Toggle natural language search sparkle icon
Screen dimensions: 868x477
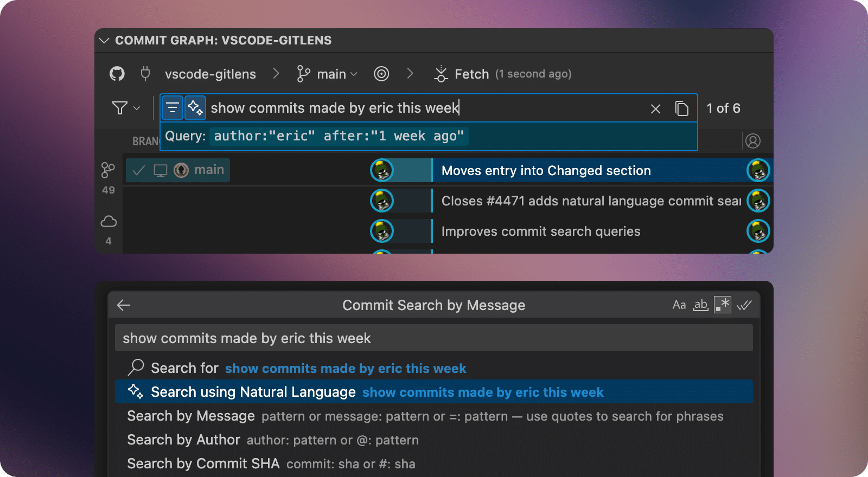pos(195,108)
